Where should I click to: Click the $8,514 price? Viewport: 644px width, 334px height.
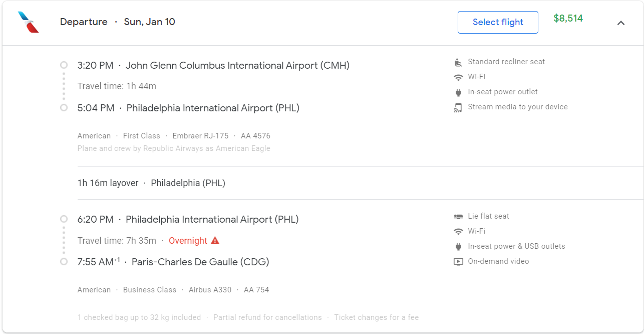pyautogui.click(x=568, y=19)
